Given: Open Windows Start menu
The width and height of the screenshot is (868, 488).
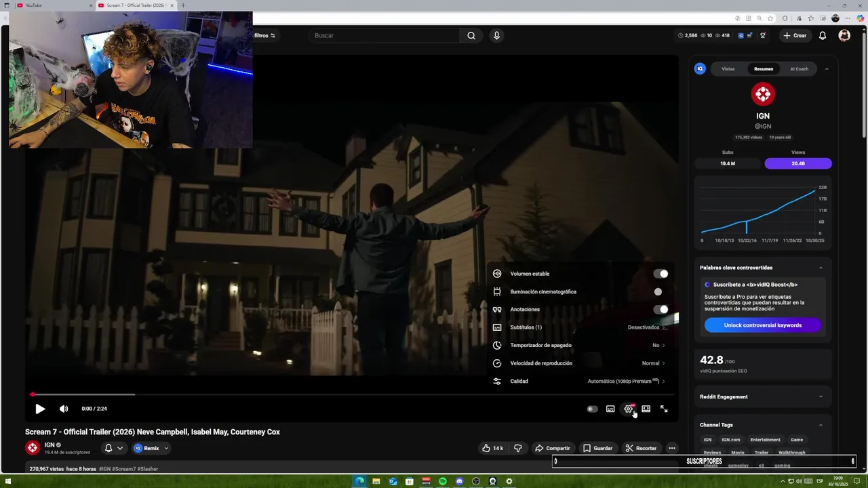Looking at the screenshot, I should click(x=7, y=481).
